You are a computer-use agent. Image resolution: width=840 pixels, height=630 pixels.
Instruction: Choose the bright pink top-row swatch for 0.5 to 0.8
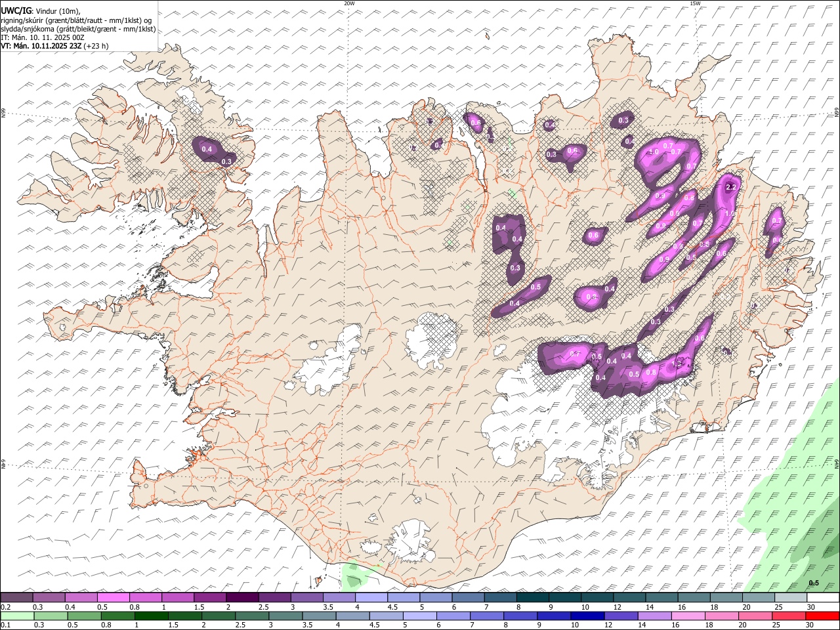(113, 597)
